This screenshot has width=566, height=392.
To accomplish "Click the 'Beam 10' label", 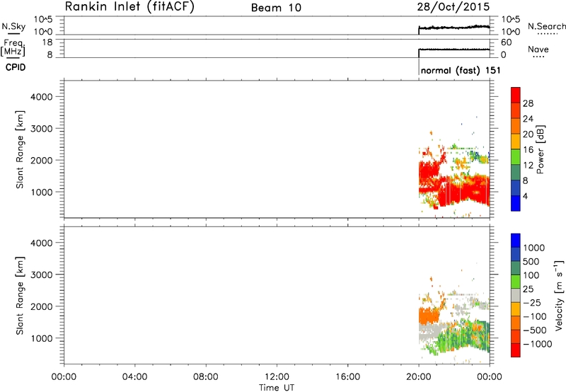I will [276, 8].
